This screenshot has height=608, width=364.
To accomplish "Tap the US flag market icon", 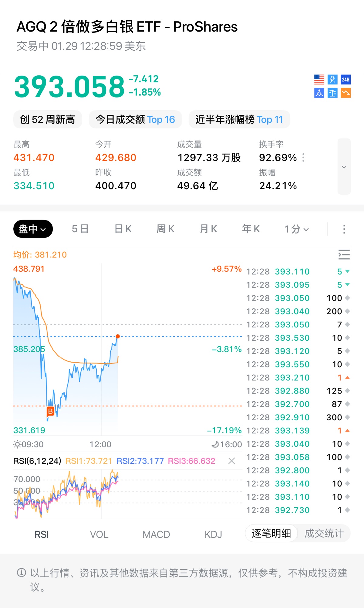I will tap(319, 80).
